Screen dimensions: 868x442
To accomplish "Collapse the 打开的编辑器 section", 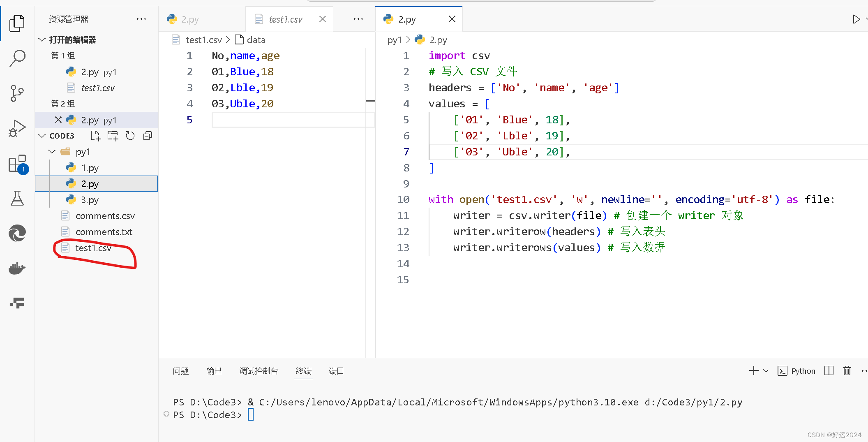I will coord(42,39).
